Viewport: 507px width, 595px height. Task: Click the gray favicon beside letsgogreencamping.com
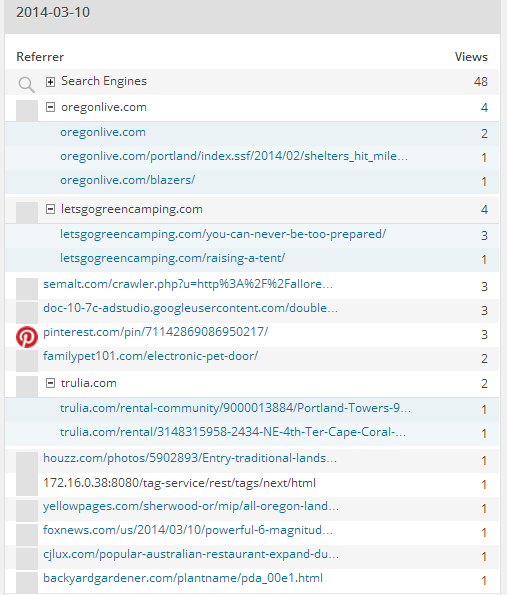(27, 212)
